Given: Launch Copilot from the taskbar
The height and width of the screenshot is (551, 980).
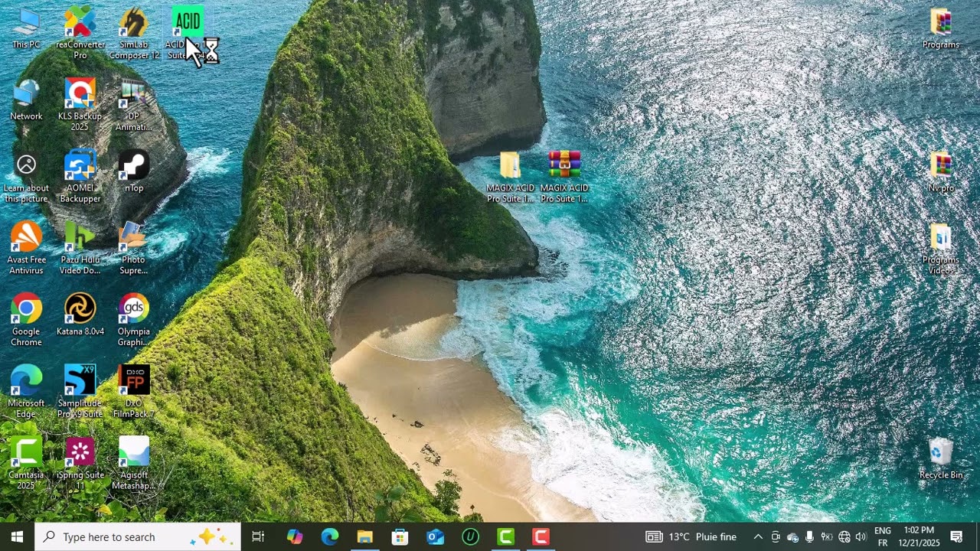Looking at the screenshot, I should (295, 536).
